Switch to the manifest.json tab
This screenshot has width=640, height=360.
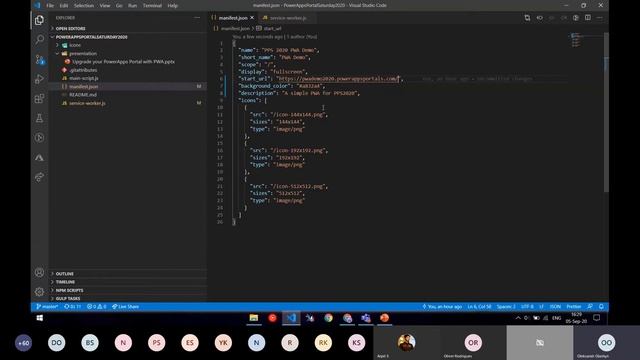(x=233, y=18)
